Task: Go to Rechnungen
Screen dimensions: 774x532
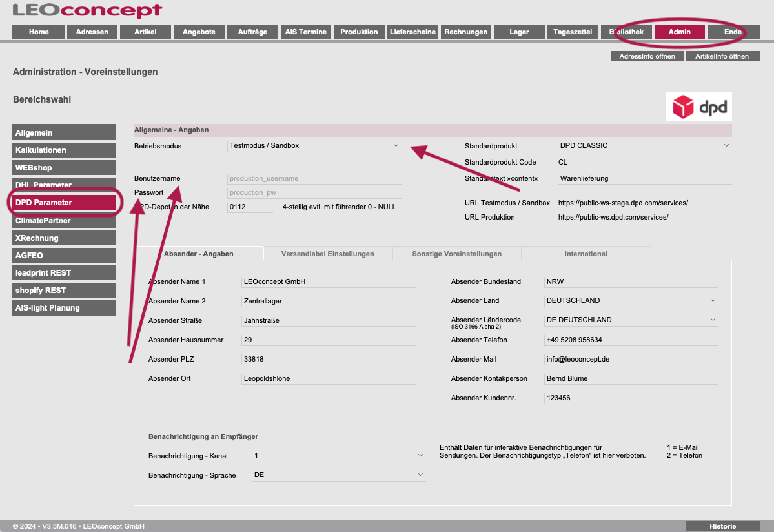Action: (466, 32)
